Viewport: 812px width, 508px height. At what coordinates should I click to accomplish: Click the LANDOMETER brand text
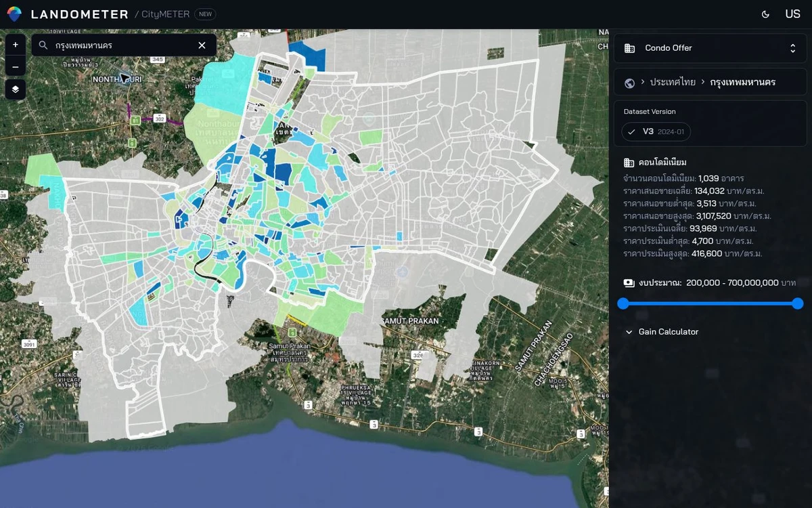tap(80, 14)
